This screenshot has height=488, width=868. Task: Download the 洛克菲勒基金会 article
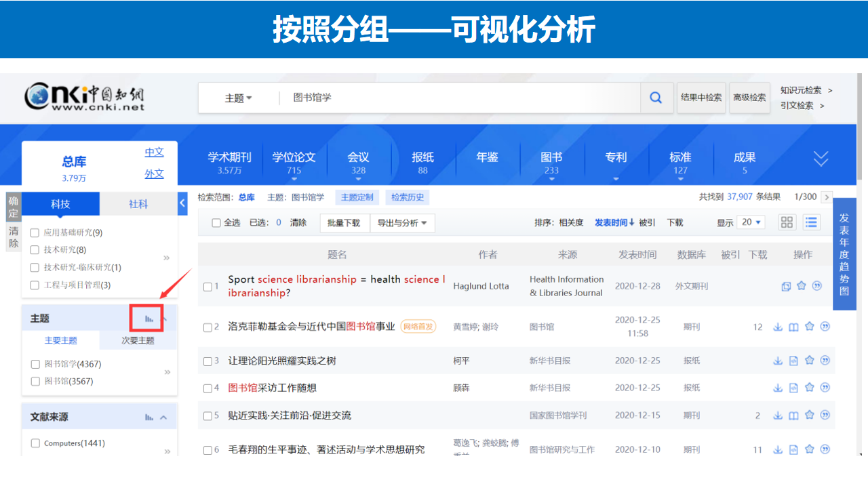tap(778, 327)
